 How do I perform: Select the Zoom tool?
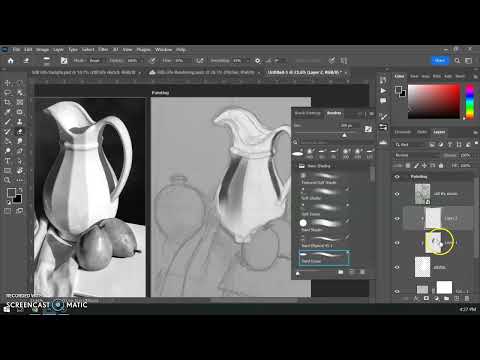[x=8, y=180]
